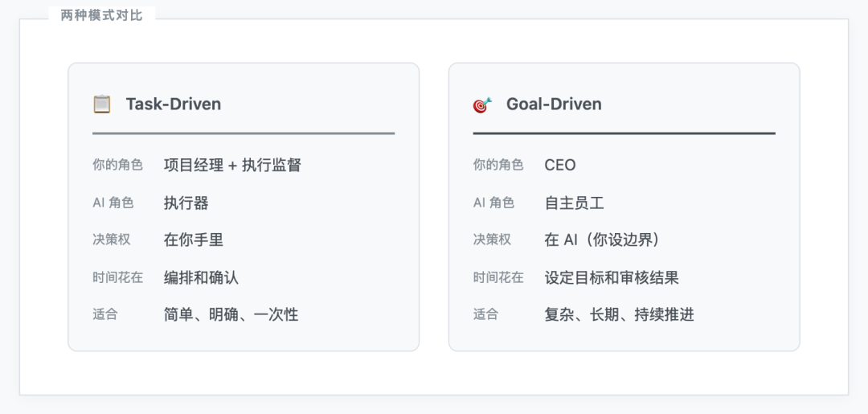The width and height of the screenshot is (868, 414).
Task: Click 执行器 in Task-Driven card
Action: coord(186,203)
